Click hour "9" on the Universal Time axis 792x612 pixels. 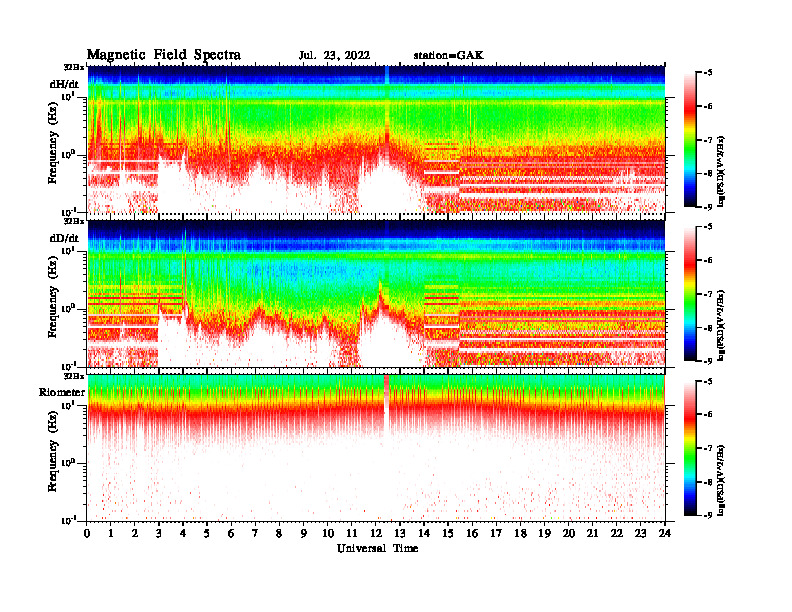click(304, 534)
